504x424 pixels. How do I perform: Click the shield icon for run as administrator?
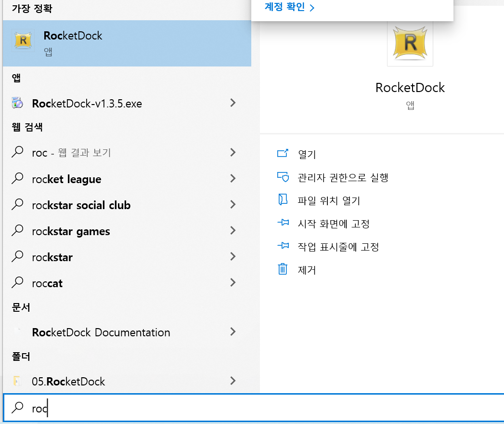coord(283,177)
